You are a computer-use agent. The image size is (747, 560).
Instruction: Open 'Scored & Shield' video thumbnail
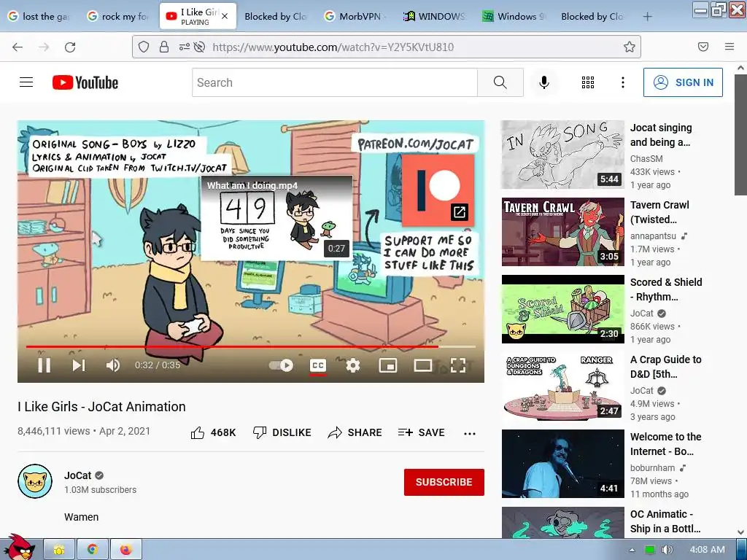(562, 309)
